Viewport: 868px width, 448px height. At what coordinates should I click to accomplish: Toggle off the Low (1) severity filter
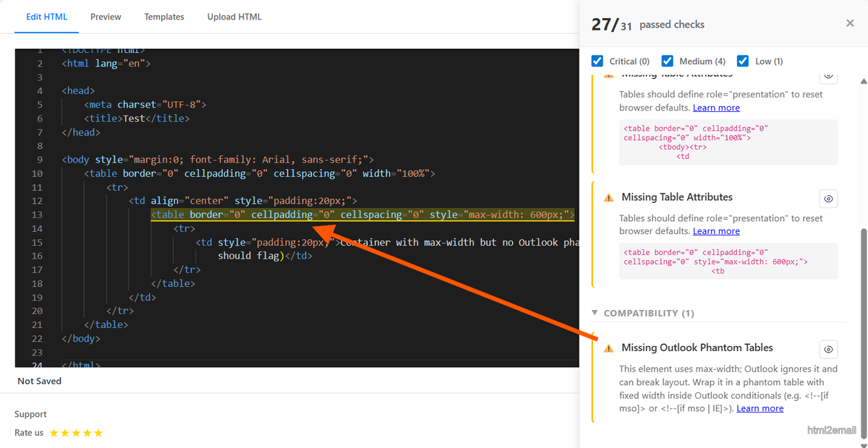coord(743,61)
